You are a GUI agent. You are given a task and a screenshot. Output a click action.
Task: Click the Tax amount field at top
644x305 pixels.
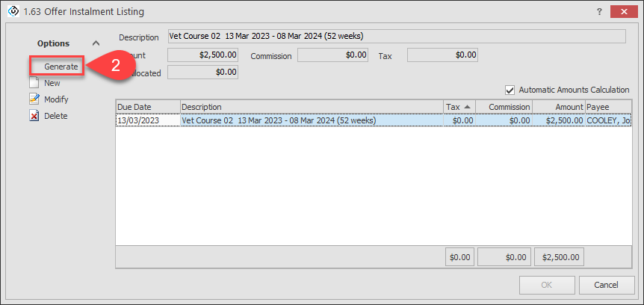(442, 55)
